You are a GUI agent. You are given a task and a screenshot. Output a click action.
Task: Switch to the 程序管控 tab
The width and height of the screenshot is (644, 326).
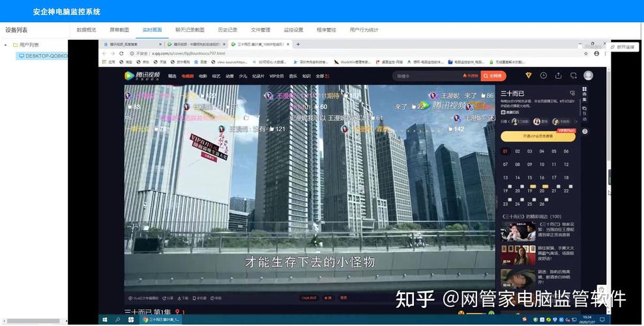pyautogui.click(x=326, y=30)
